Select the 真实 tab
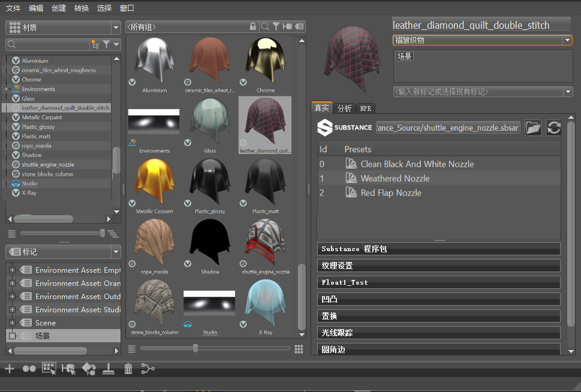 (322, 108)
